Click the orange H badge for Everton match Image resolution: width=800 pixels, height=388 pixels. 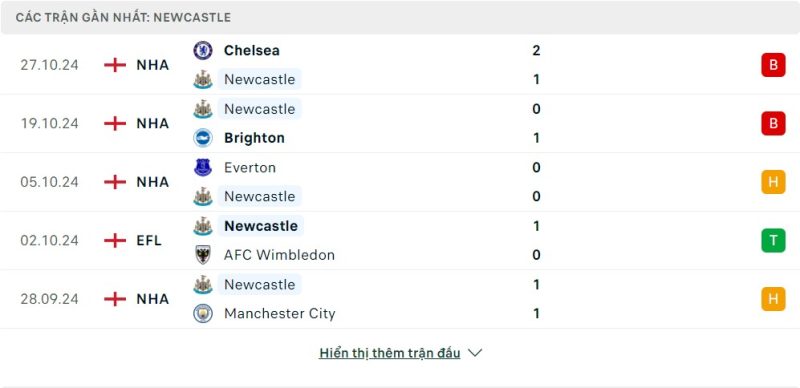[x=773, y=182]
